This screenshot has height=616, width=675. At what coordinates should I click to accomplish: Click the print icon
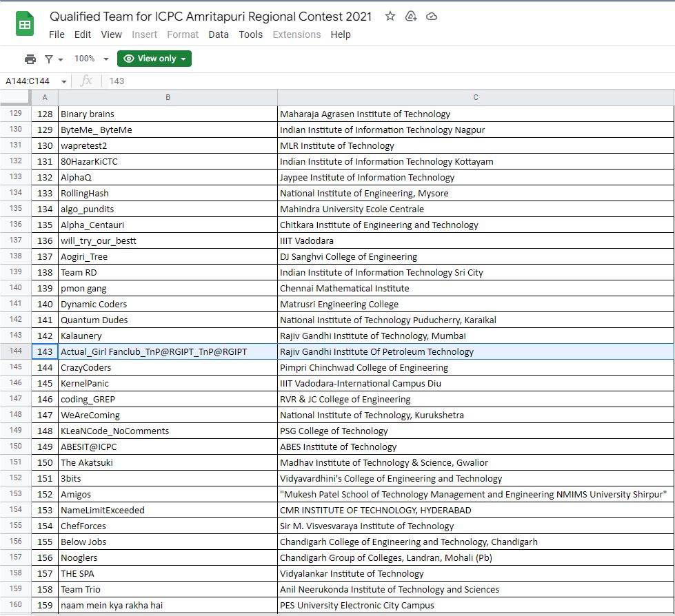point(30,59)
